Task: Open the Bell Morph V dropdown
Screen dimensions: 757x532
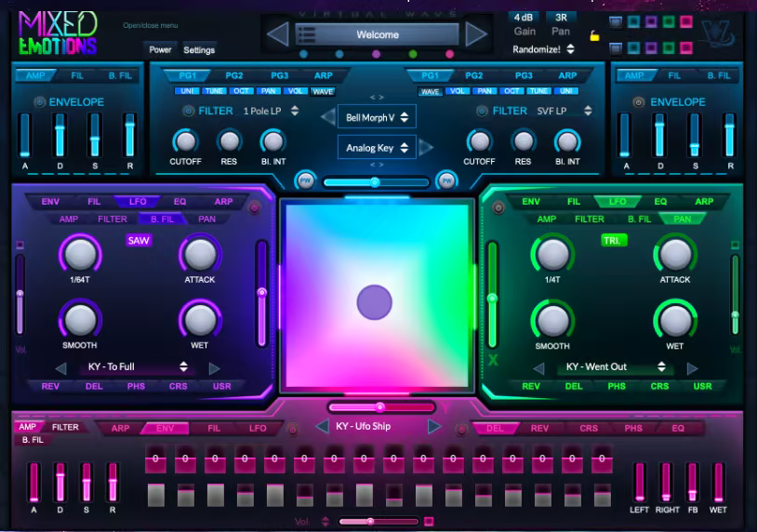Action: pyautogui.click(x=377, y=117)
